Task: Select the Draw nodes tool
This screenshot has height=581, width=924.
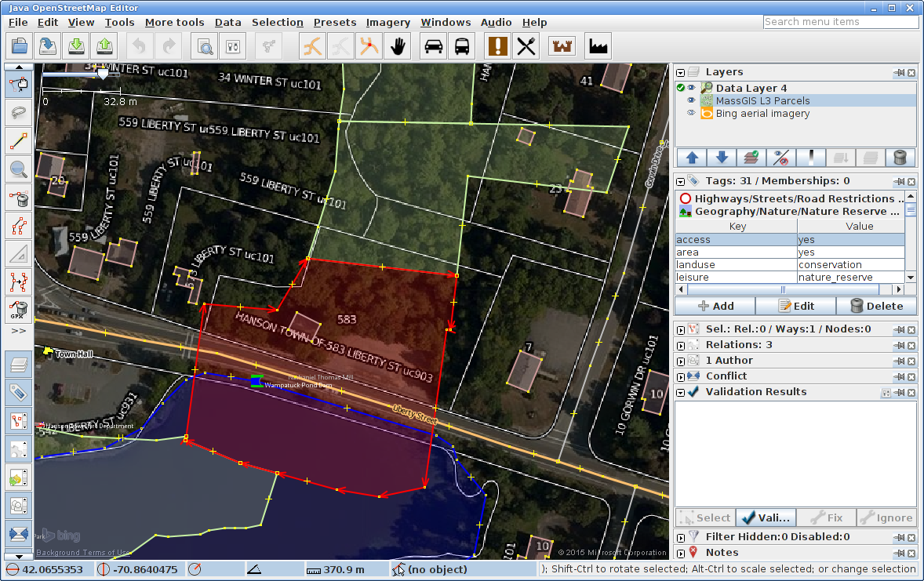Action: coord(19,141)
